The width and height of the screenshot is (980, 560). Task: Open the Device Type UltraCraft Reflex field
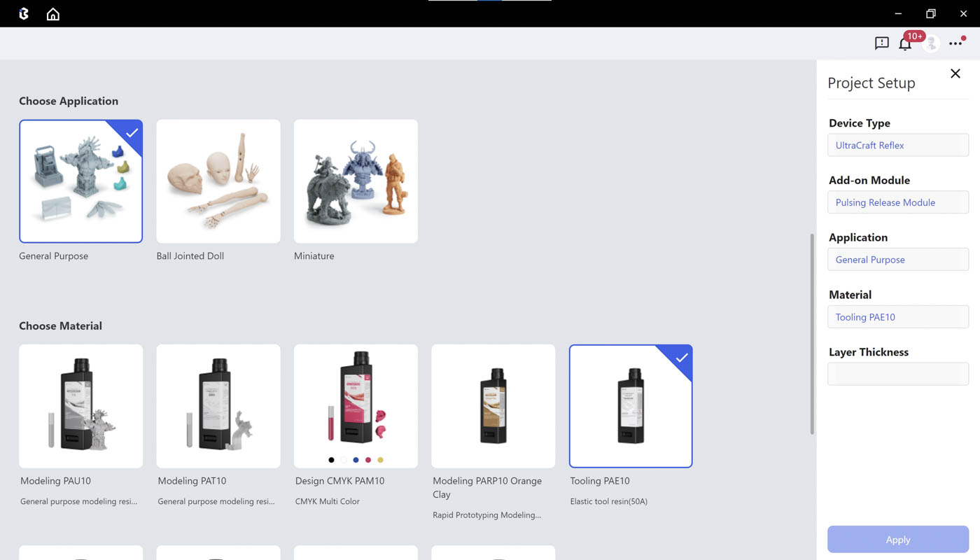898,145
